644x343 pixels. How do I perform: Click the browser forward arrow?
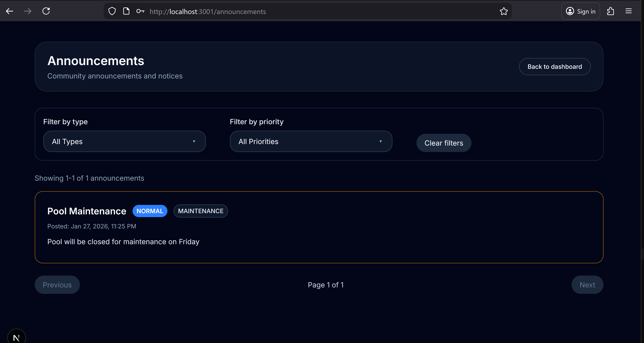click(27, 11)
